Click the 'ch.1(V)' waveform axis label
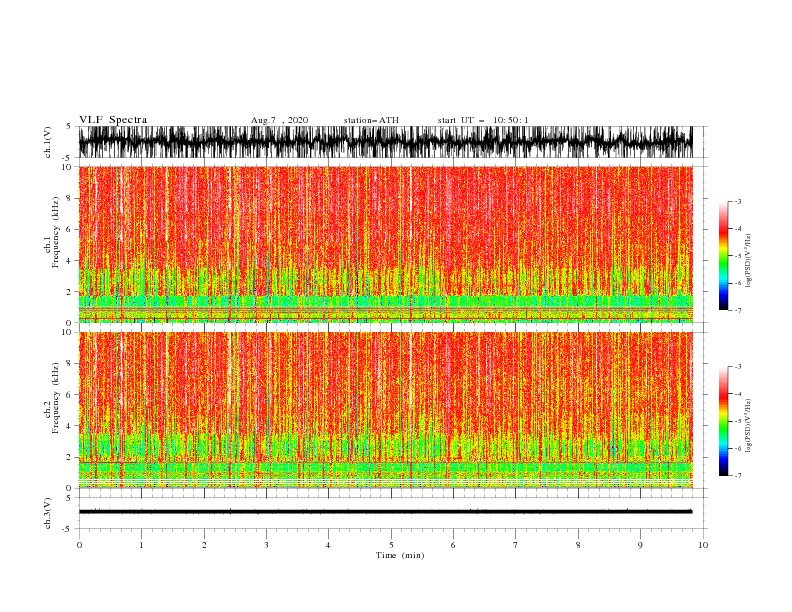792x612 pixels. (x=48, y=142)
